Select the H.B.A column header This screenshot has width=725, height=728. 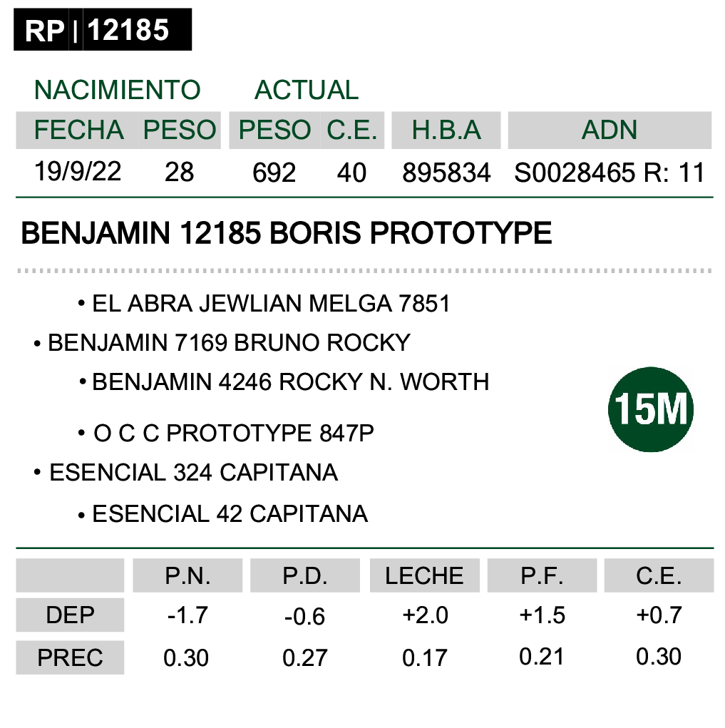coord(446,130)
